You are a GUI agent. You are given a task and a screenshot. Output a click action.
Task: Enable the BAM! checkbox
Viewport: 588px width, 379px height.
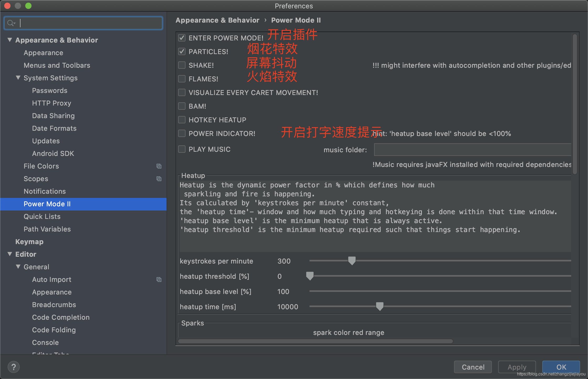[182, 106]
